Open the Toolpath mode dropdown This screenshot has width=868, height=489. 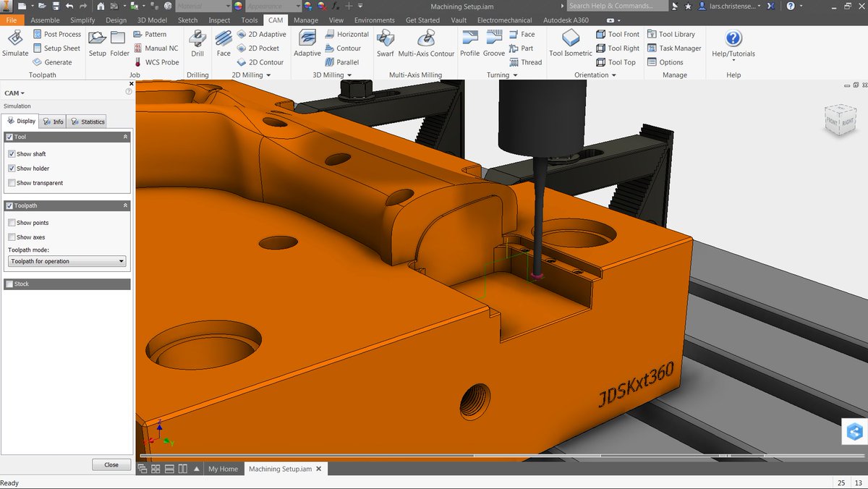pos(67,261)
